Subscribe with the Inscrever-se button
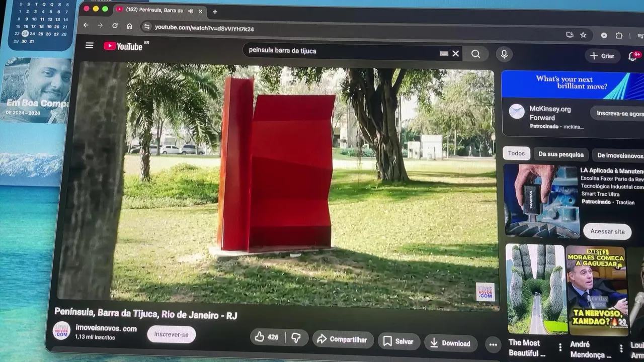 (x=172, y=334)
